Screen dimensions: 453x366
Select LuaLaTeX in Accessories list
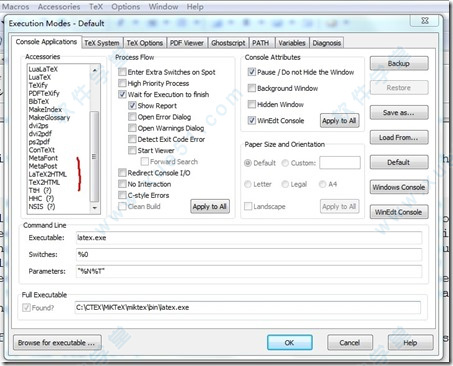click(x=43, y=69)
